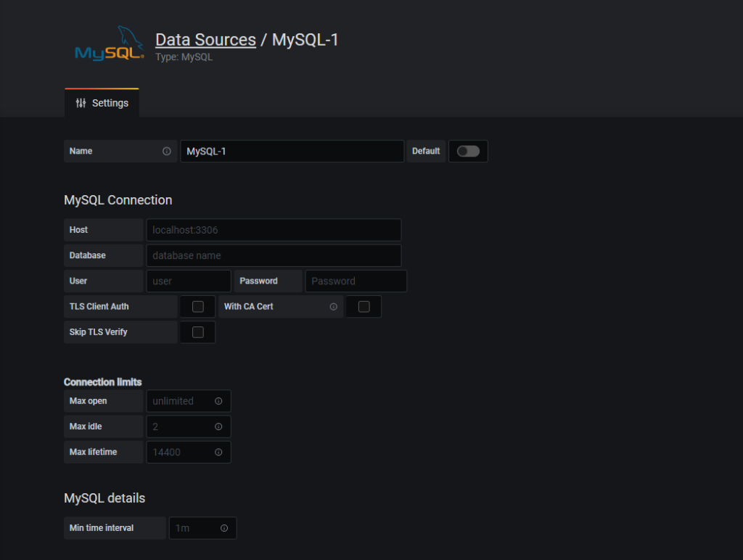Image resolution: width=743 pixels, height=560 pixels.
Task: Click the MySQL-1 title in the breadcrumb
Action: (x=304, y=39)
